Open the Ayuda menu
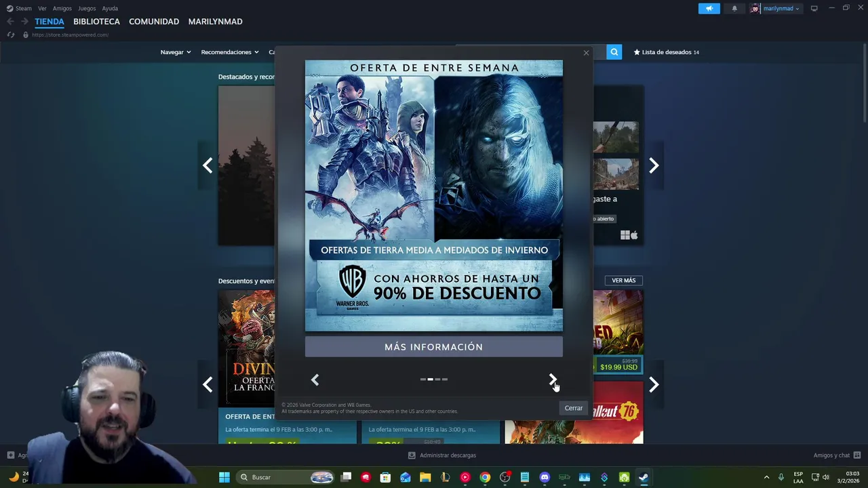Image resolution: width=868 pixels, height=488 pixels. [x=110, y=8]
